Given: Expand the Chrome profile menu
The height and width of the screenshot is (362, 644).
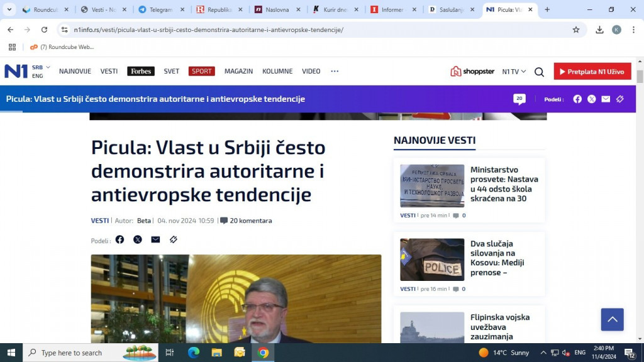Looking at the screenshot, I should point(616,30).
